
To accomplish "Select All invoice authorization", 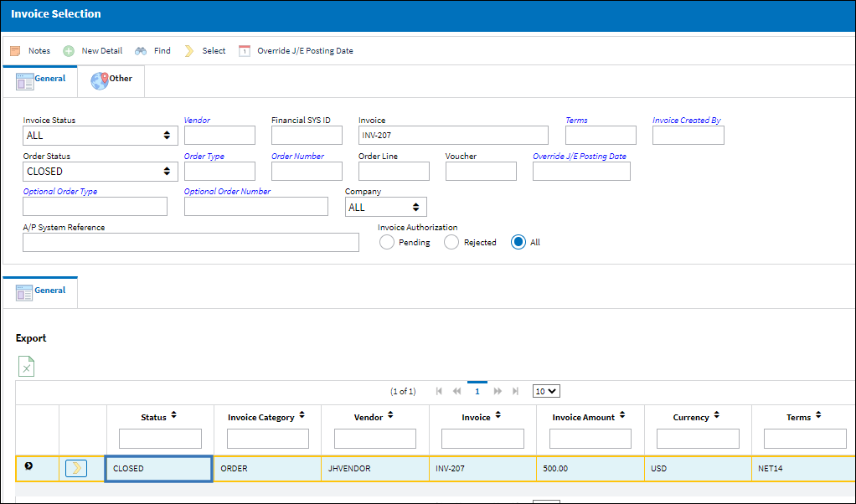I will click(x=518, y=242).
